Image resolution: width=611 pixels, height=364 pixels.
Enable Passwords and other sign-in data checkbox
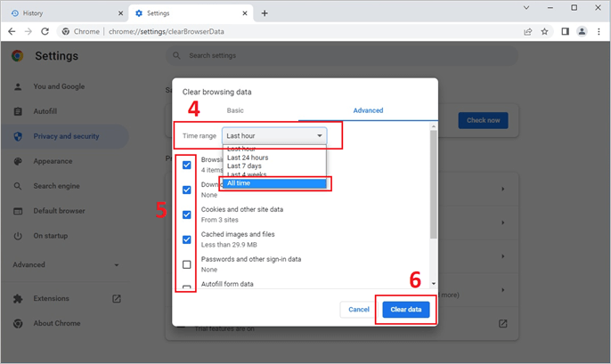[x=186, y=264]
